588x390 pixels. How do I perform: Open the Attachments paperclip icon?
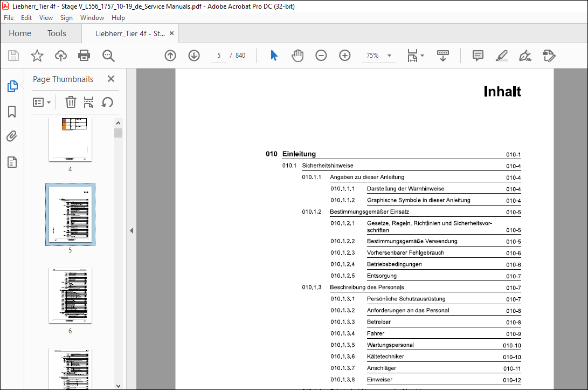pyautogui.click(x=12, y=136)
